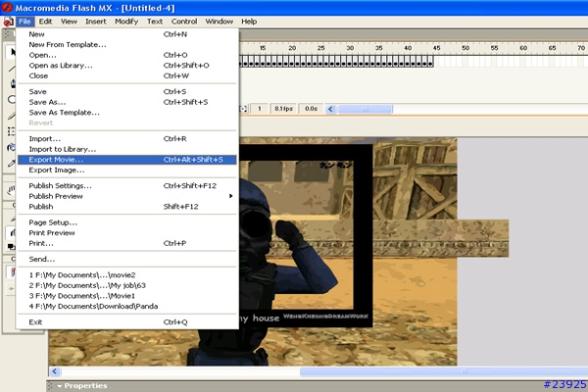Open recent file 4 Download\Panda

[x=127, y=307]
